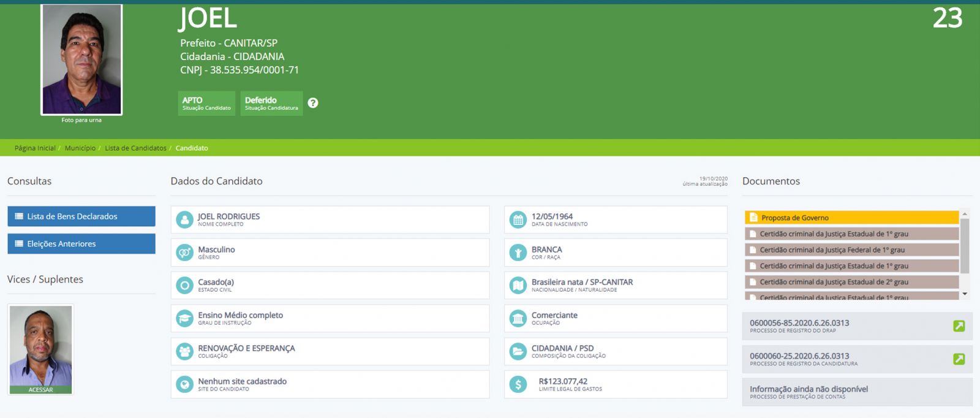
Task: Navigate to Município breadcrumb
Action: coord(80,148)
